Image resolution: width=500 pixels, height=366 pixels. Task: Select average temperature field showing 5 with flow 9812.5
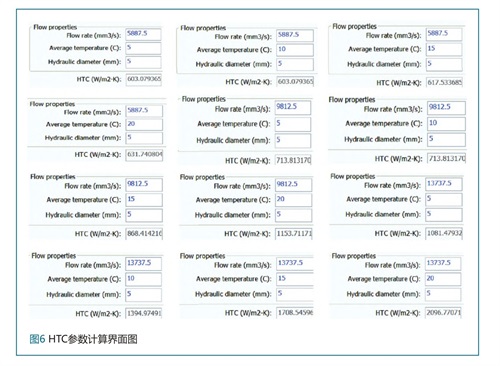click(293, 124)
